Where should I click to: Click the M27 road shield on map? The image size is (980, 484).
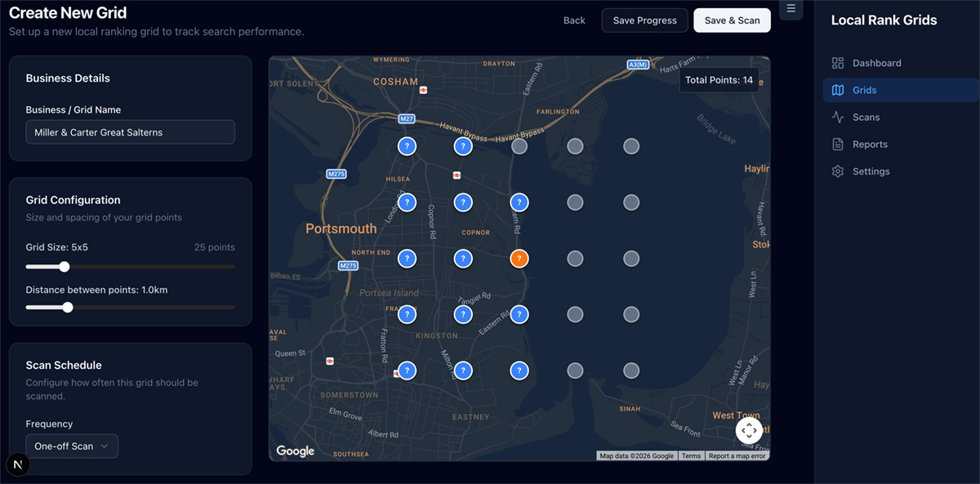(407, 119)
